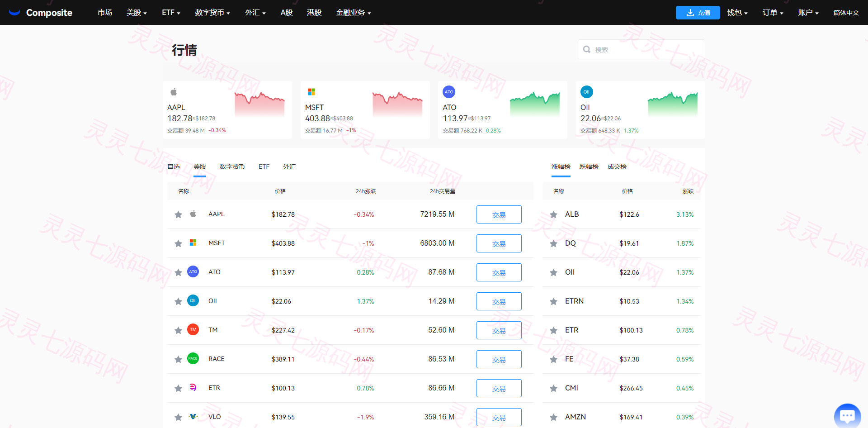Focus the 搜索 search field

click(641, 49)
